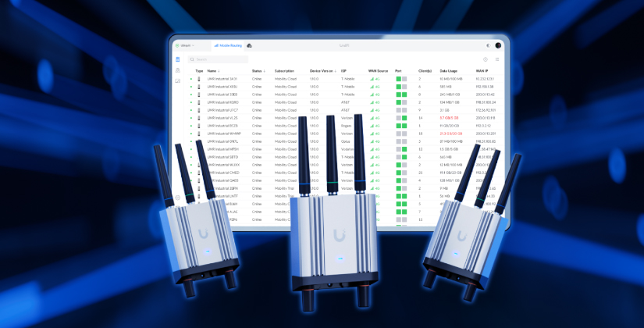The width and height of the screenshot is (644, 328).
Task: Click the WAN IP column header
Action: 482,71
